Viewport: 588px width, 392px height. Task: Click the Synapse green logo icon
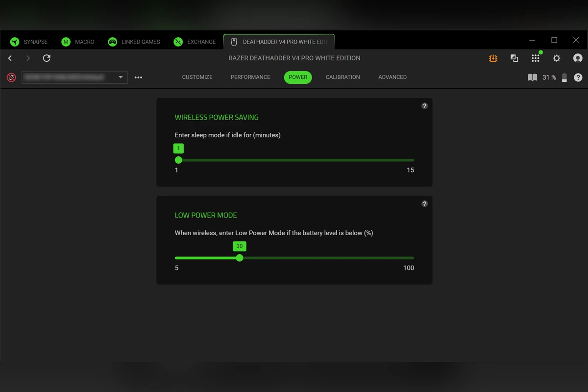[15, 42]
